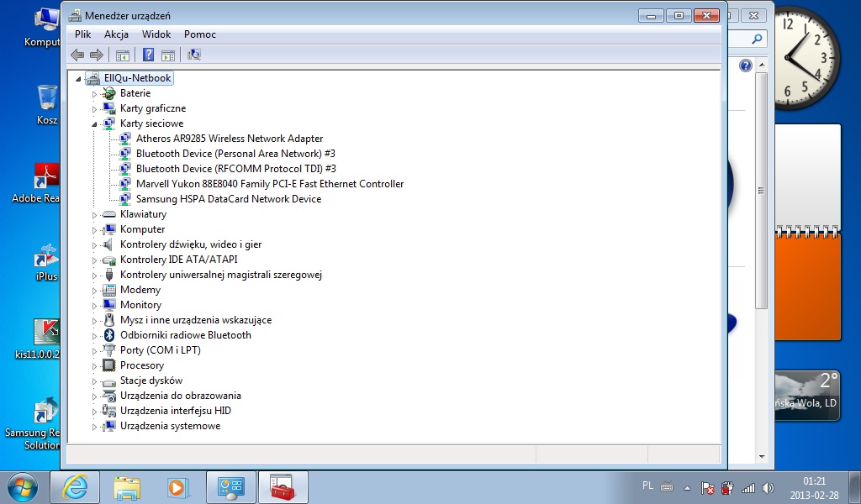Select Marvell Yukon 88E8040 Ethernet Controller
Screen dimensions: 861x504
tap(269, 184)
